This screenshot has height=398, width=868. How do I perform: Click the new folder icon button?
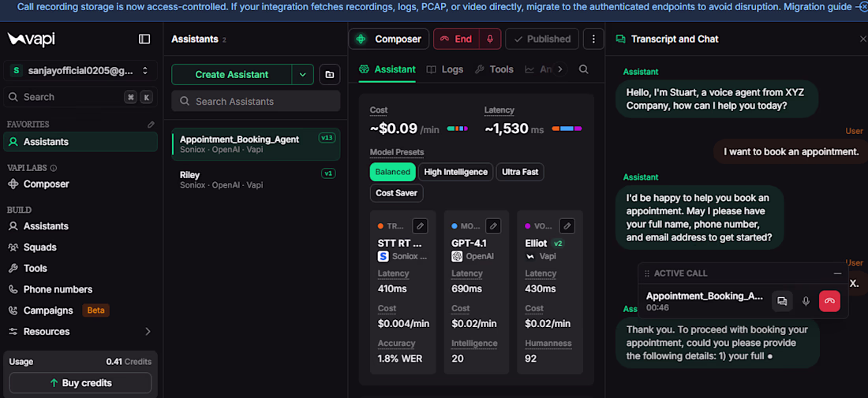(329, 75)
